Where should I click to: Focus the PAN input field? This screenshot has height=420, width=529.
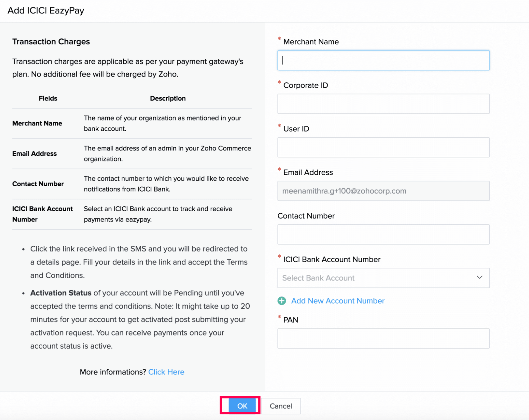383,338
